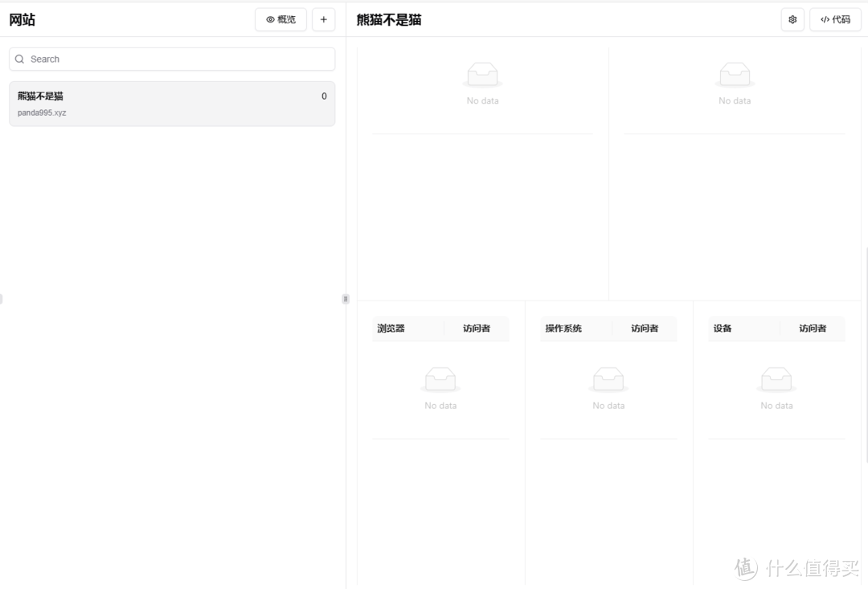
Task: Expand the 浏览器 browser metrics list
Action: click(391, 328)
